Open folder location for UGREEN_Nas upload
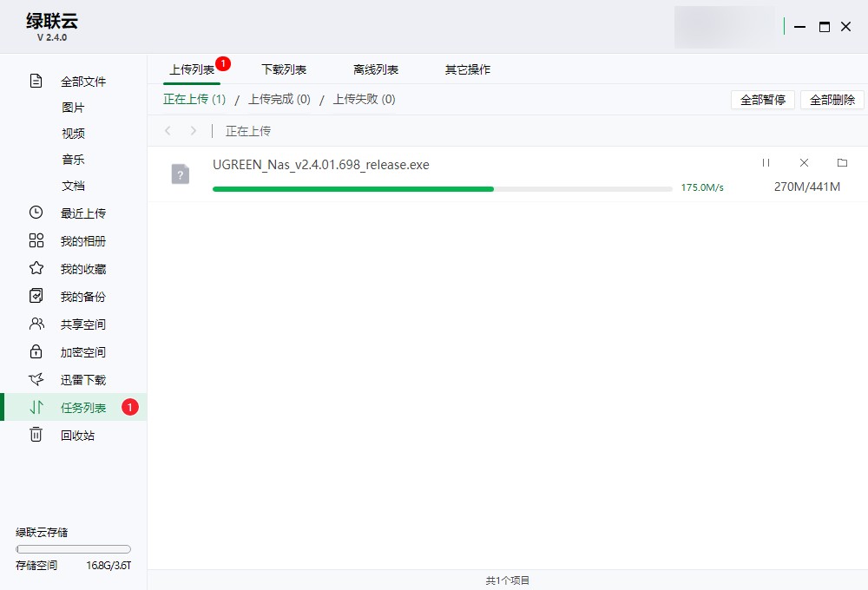The height and width of the screenshot is (590, 868). click(x=842, y=163)
